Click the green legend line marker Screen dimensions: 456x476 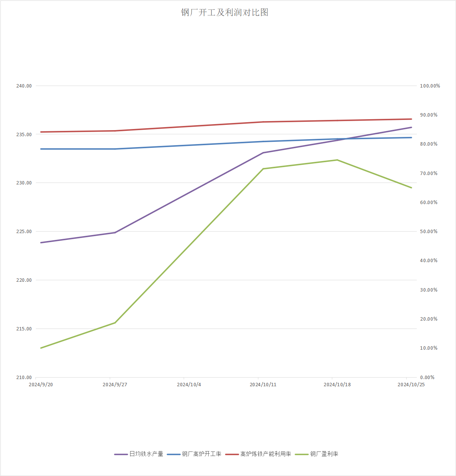pyautogui.click(x=302, y=455)
